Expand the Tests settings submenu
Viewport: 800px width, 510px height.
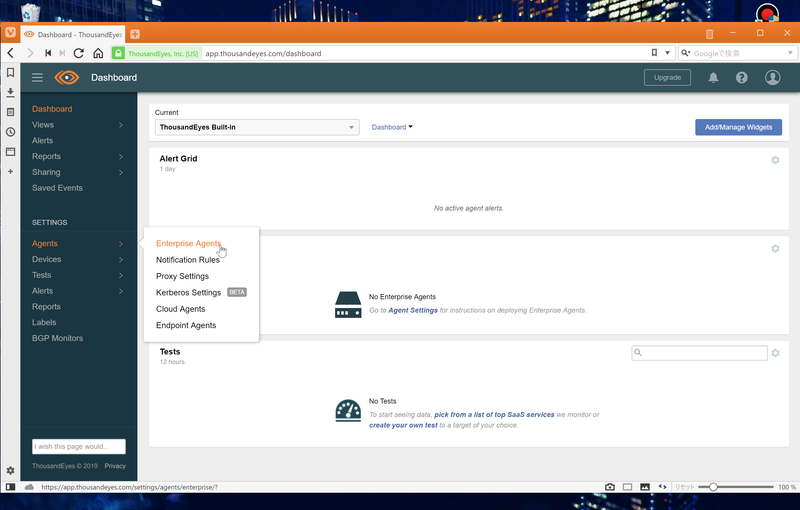(x=121, y=275)
